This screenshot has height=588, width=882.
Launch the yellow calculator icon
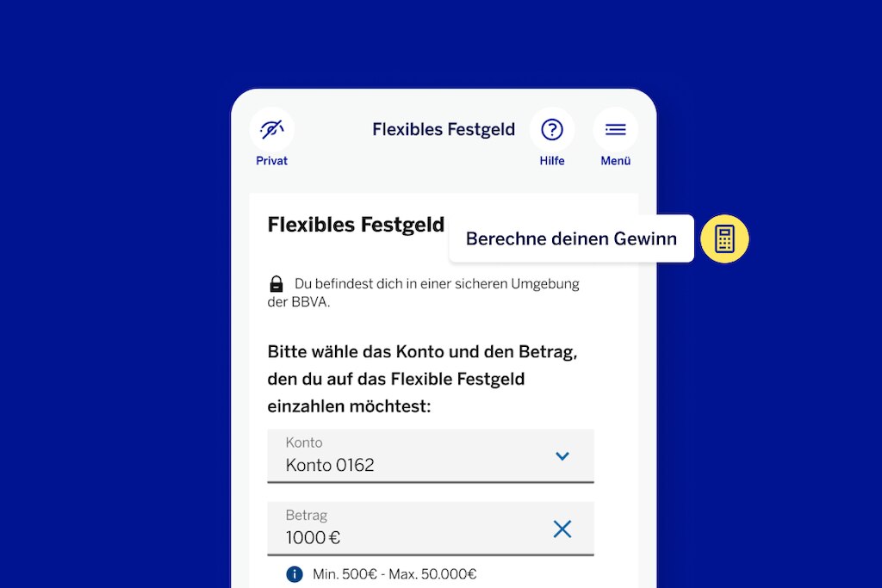724,238
